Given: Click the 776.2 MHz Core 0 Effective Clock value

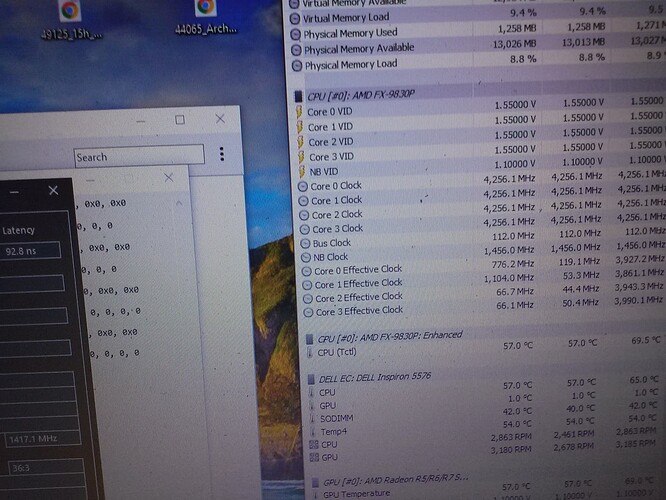Looking at the screenshot, I should (x=513, y=264).
